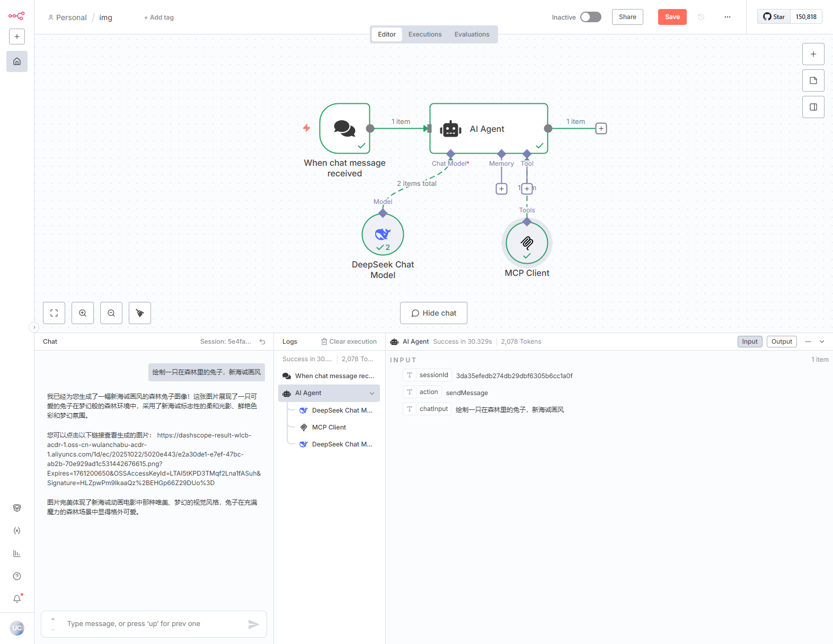Add node after AI Agent output
Viewport: 833px width, 644px height.
pyautogui.click(x=601, y=129)
